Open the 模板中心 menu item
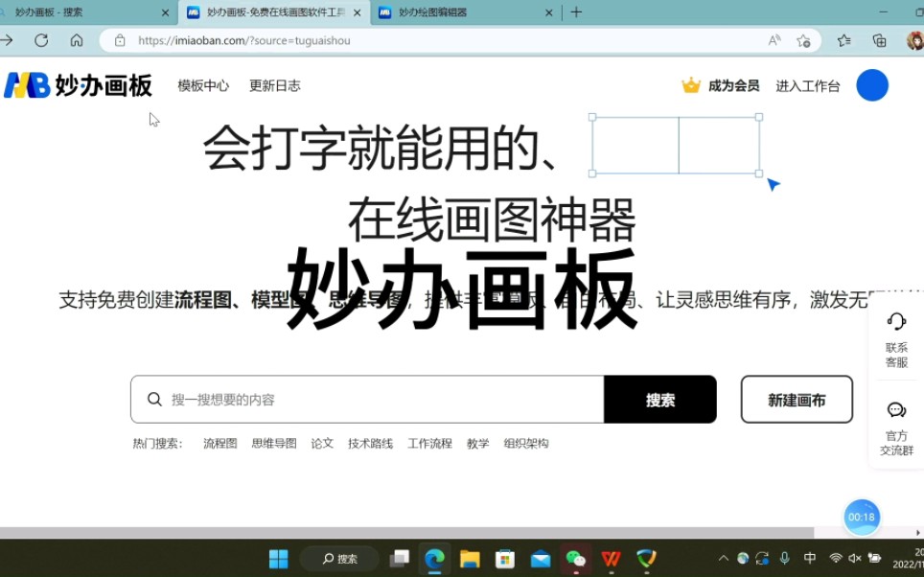Viewport: 924px width, 577px height. click(x=203, y=85)
